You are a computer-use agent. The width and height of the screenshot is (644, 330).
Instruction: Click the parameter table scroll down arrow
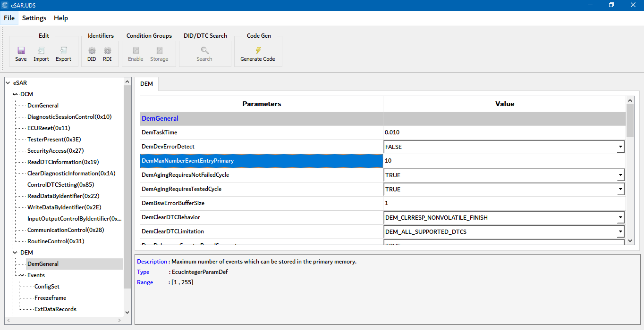coord(630,240)
